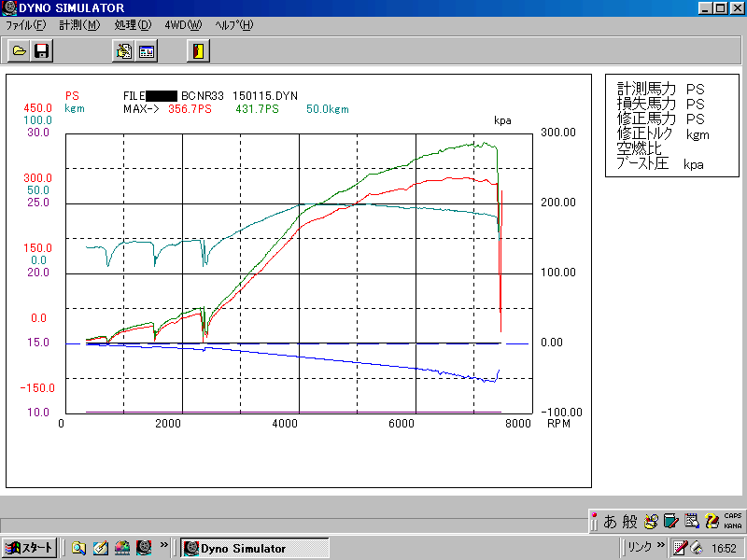The width and height of the screenshot is (747, 560).
Task: Select the Dyno Simulator taskbar button
Action: (254, 548)
